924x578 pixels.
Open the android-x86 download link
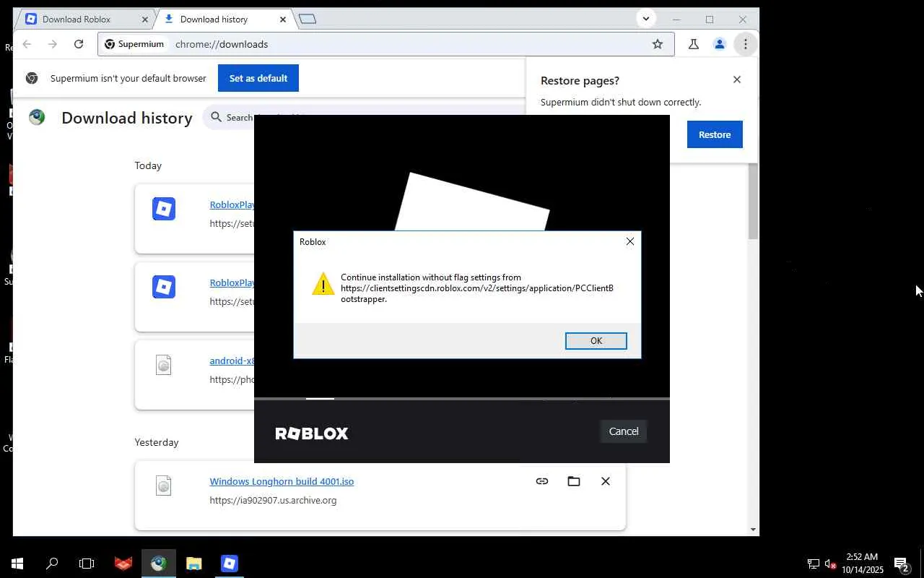point(232,361)
